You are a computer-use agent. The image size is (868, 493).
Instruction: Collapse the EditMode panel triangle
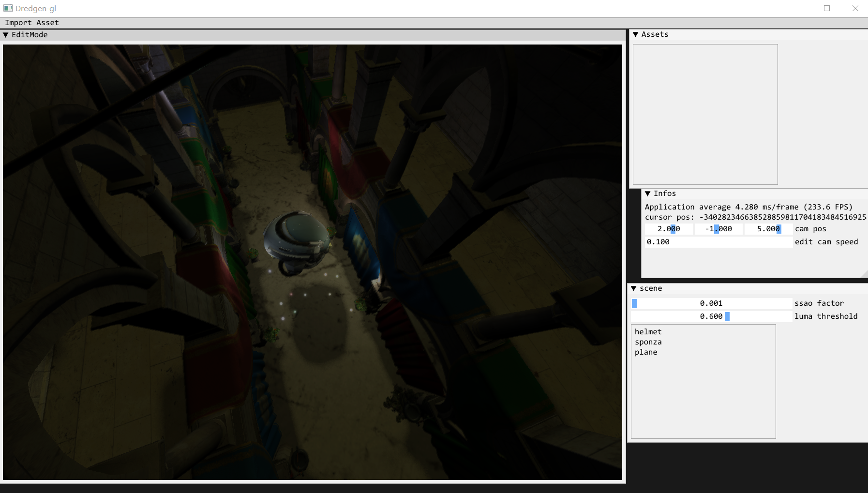[6, 35]
